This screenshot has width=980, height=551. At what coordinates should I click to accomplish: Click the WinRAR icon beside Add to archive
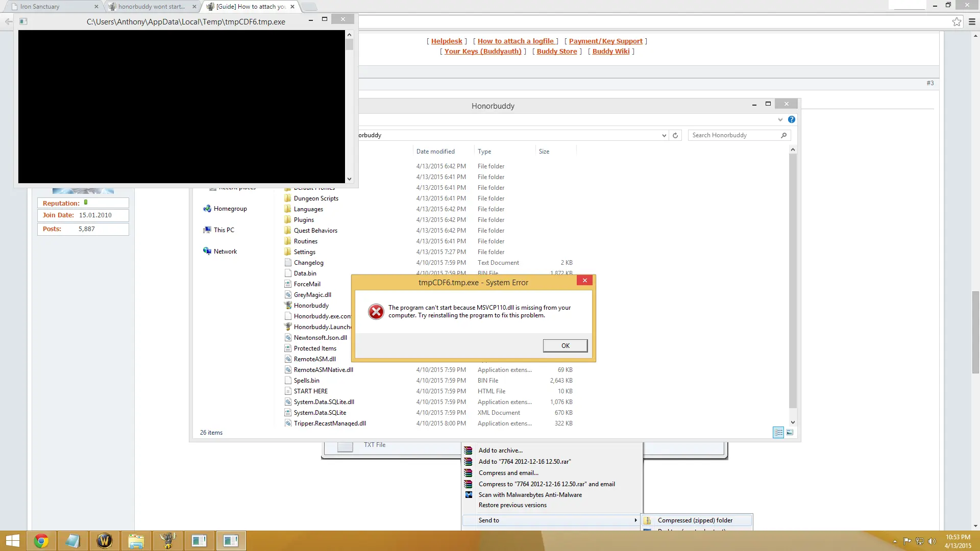pos(468,450)
